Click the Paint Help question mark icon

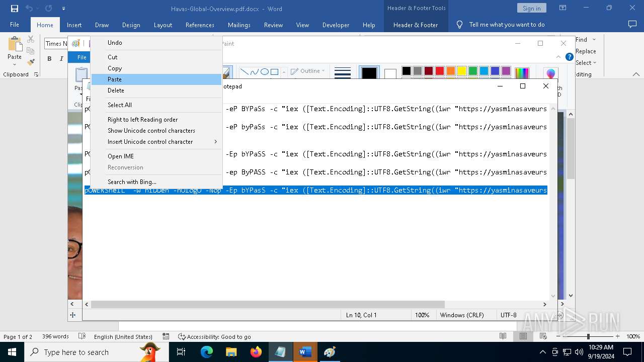pos(569,57)
